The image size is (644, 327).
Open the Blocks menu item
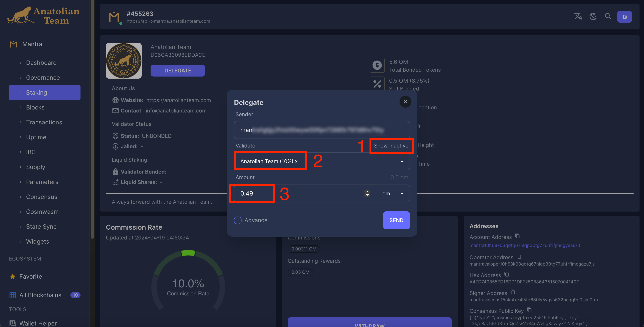pos(45,107)
